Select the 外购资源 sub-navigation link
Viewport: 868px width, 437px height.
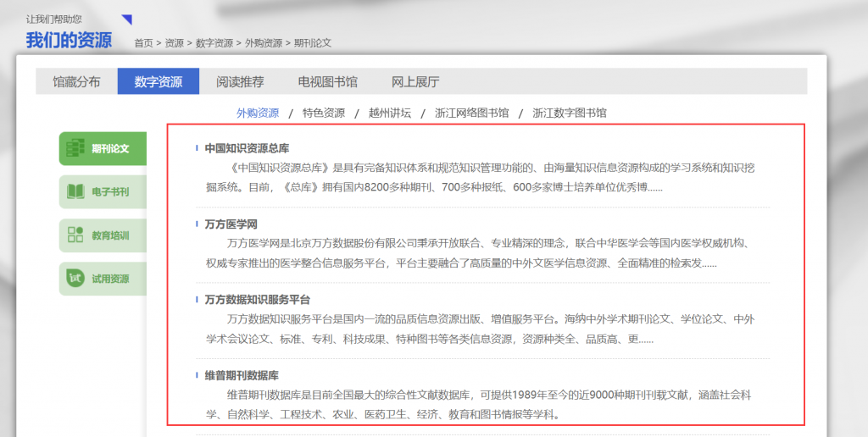point(258,113)
